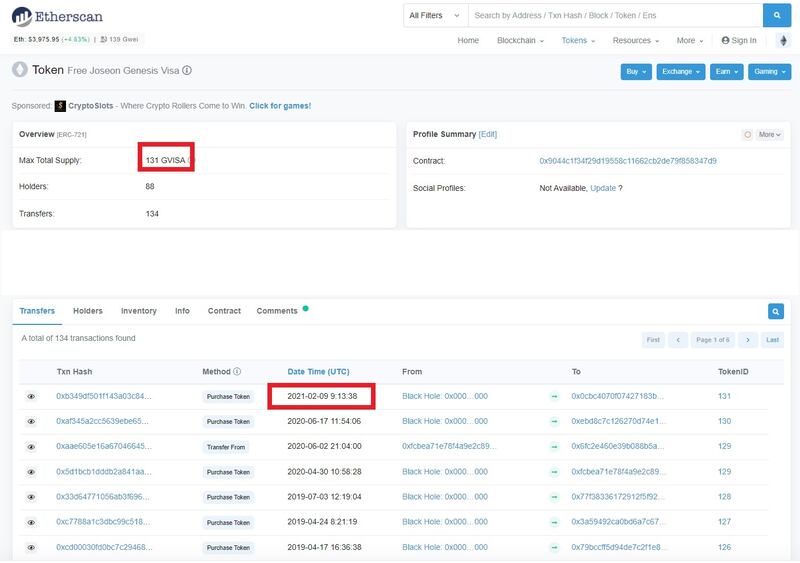Click the Click for games! sponsored link

[x=280, y=106]
